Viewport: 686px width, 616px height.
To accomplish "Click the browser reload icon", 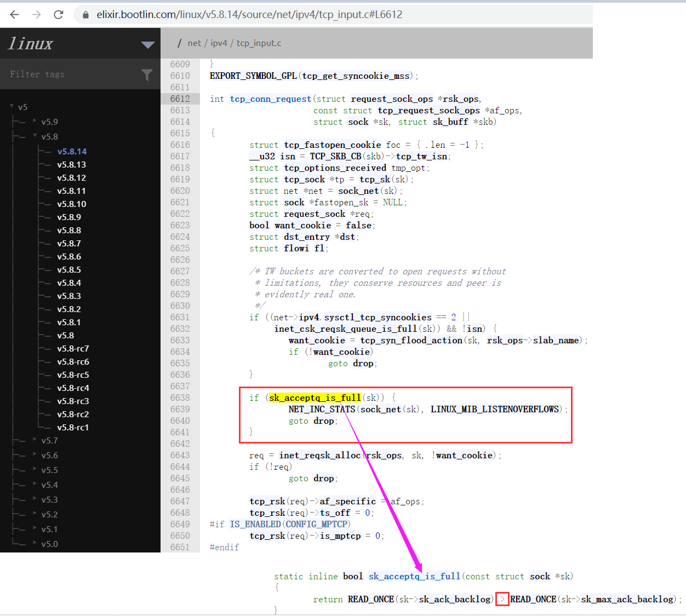I will coord(58,14).
